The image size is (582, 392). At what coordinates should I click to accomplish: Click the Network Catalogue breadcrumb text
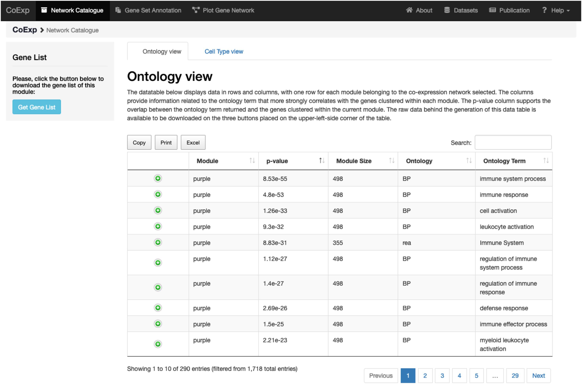click(72, 30)
